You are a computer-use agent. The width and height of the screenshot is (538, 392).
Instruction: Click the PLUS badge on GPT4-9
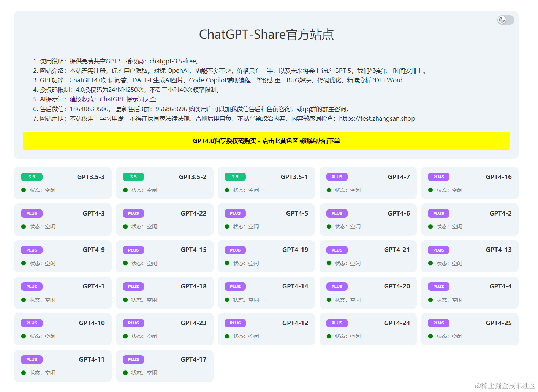[x=32, y=250]
